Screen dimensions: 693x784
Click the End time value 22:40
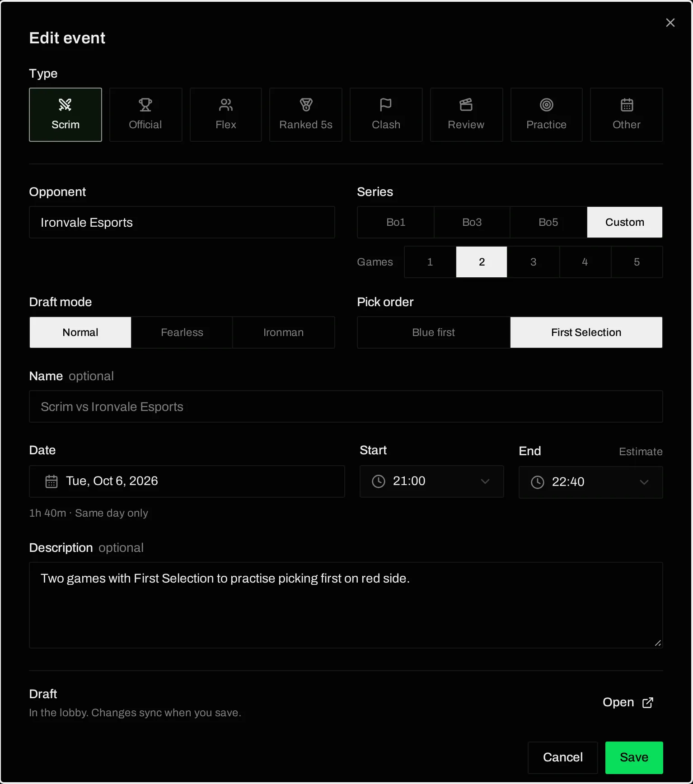568,482
